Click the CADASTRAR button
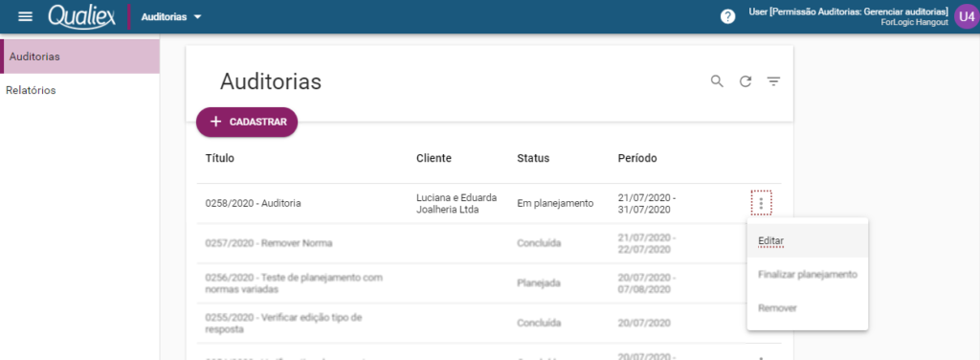This screenshot has height=360, width=980. [247, 122]
